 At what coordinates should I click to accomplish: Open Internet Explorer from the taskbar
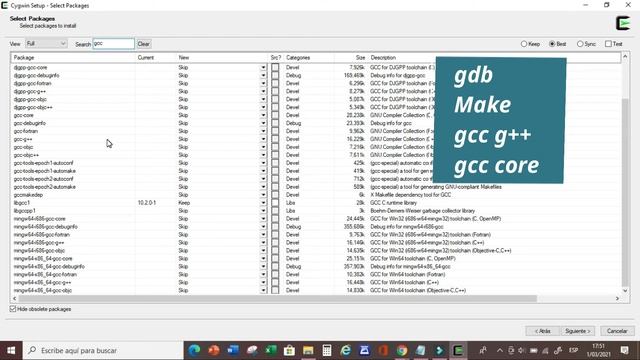click(346, 350)
